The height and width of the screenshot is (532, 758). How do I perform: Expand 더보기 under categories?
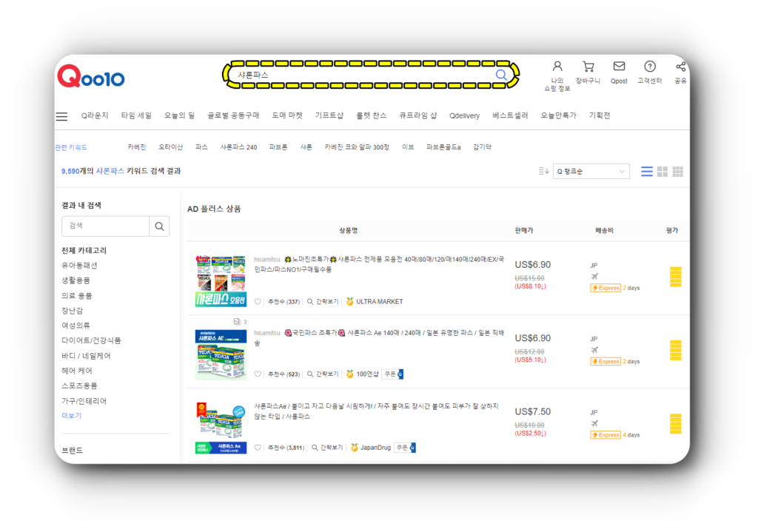pos(72,416)
